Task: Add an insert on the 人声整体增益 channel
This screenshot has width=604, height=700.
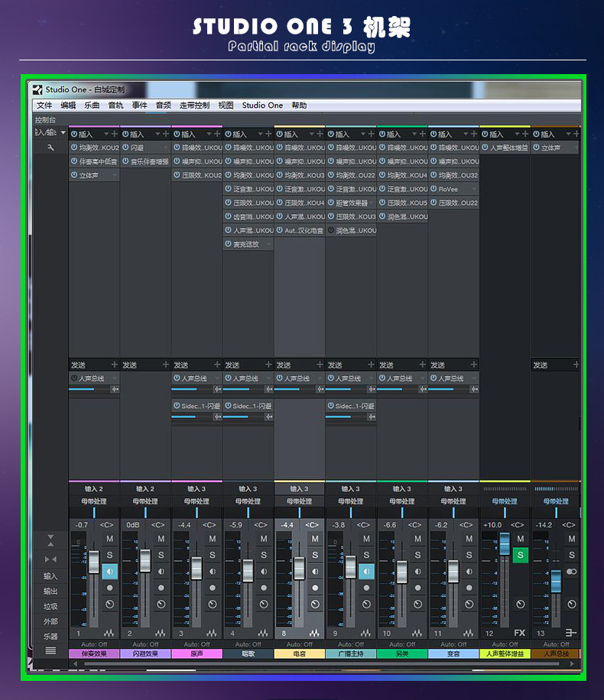Action: coord(525,134)
